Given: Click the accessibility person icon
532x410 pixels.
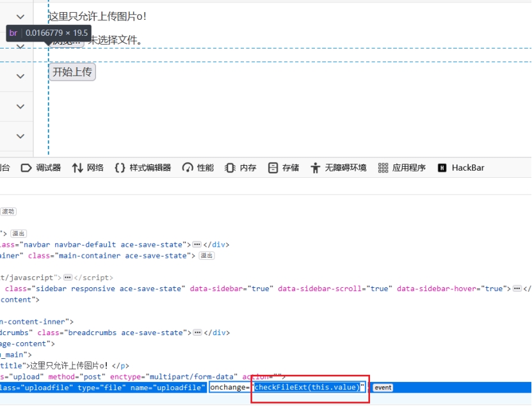Looking at the screenshot, I should click(315, 168).
